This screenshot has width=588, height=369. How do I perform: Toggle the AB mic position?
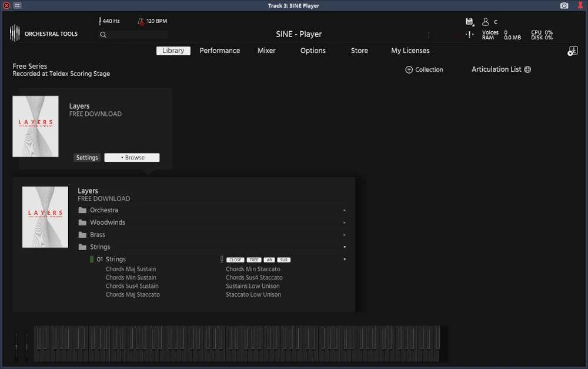pos(269,260)
